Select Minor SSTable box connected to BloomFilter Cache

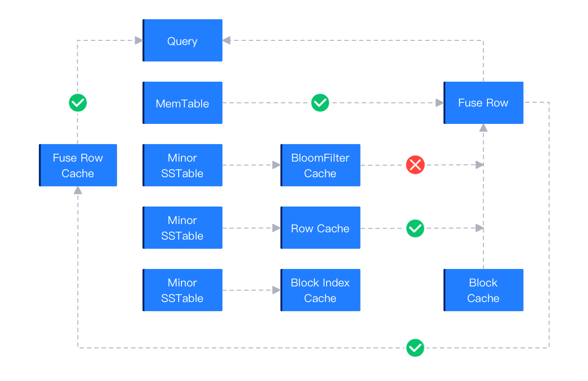coord(182,165)
